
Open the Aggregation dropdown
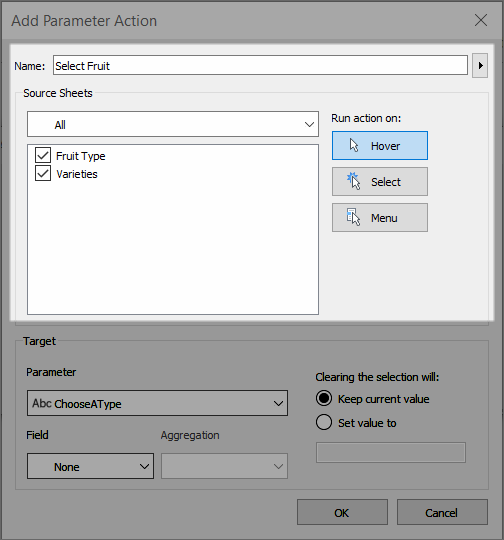point(224,466)
